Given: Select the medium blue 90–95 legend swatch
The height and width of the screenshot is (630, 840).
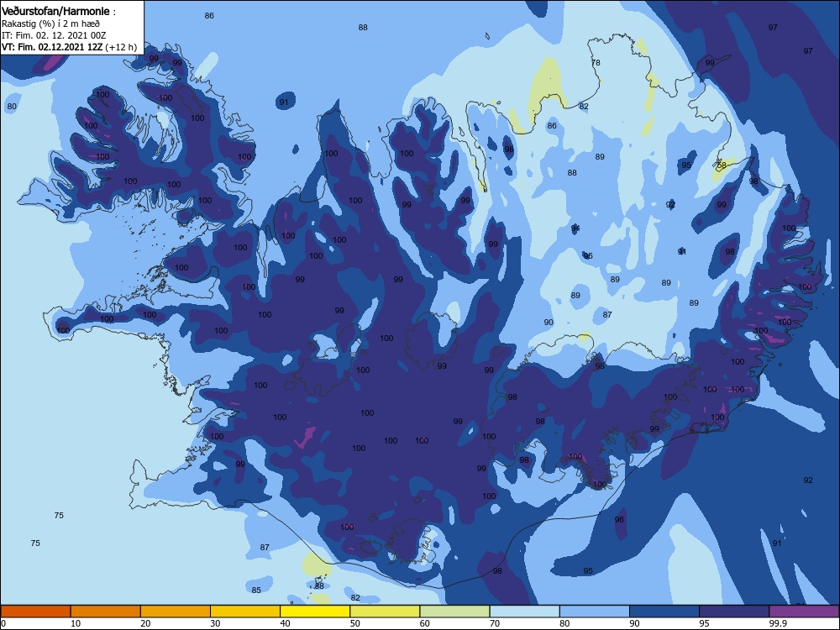Looking at the screenshot, I should 664,612.
